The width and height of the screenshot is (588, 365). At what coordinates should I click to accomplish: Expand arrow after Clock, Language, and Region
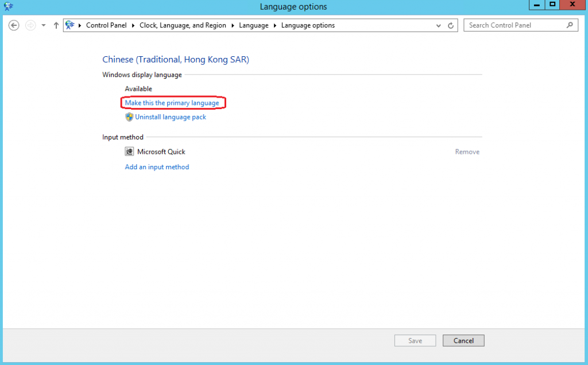[233, 25]
